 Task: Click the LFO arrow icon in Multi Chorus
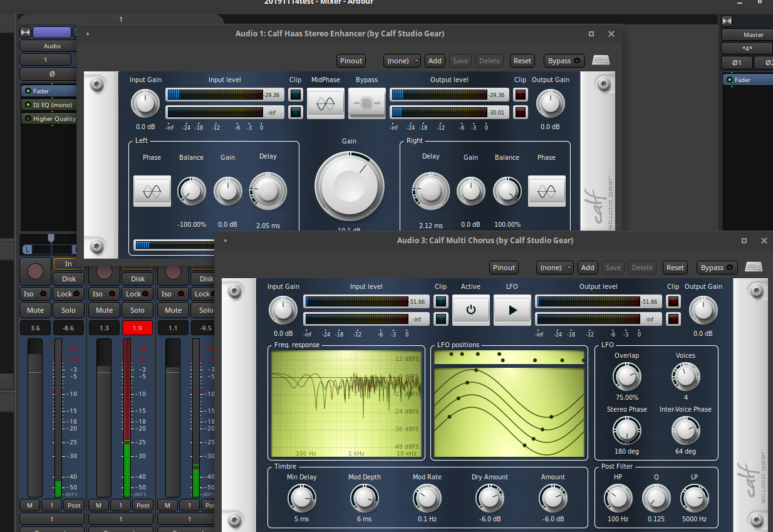click(512, 310)
